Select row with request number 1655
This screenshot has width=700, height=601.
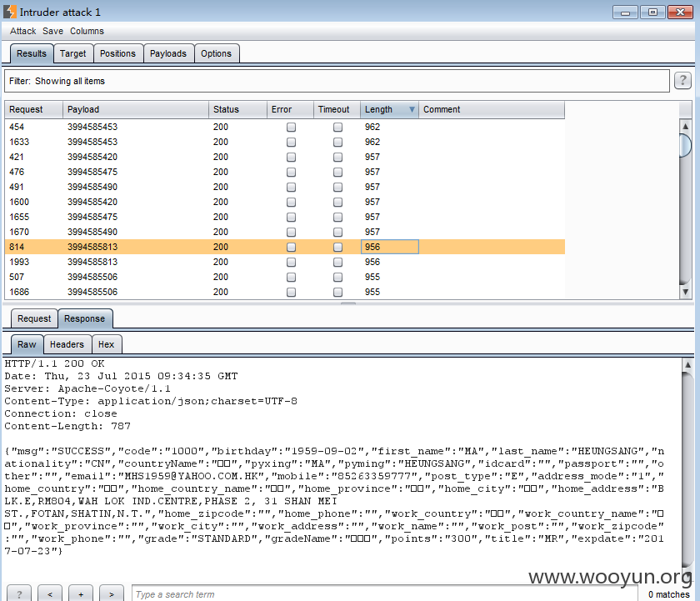coord(285,217)
